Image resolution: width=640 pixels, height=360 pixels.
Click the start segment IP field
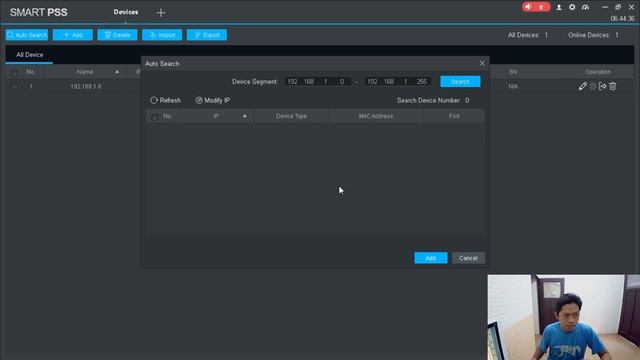(x=318, y=82)
